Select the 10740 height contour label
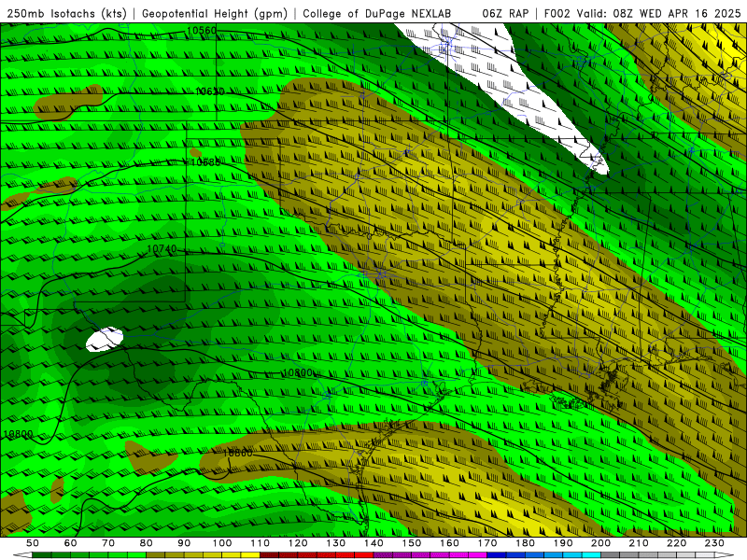The width and height of the screenshot is (747, 560). 162,248
